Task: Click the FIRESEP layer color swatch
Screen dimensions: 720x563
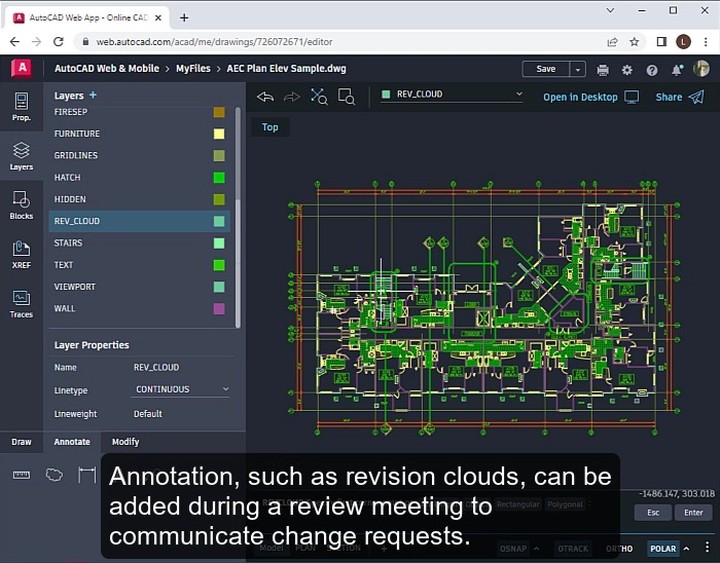Action: (x=219, y=112)
